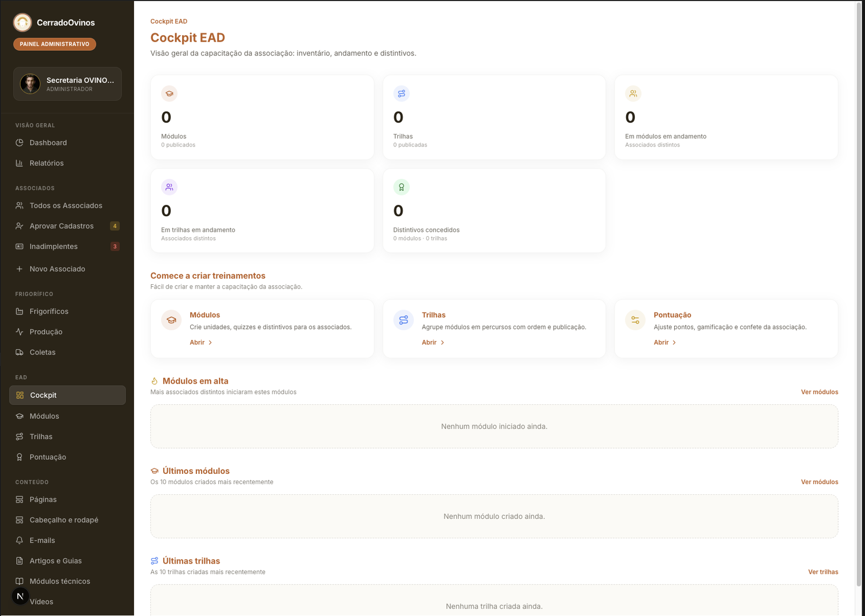The width and height of the screenshot is (865, 616).
Task: Click Ver trilhas link
Action: click(823, 572)
